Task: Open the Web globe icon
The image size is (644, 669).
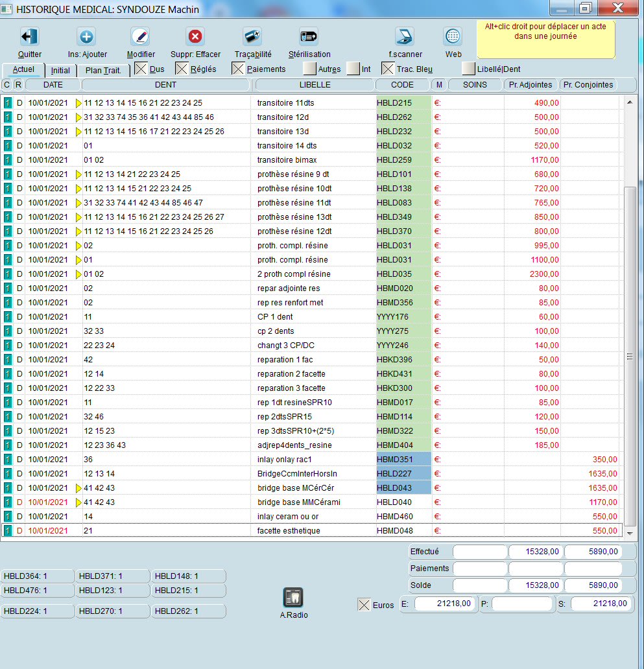Action: tap(453, 37)
